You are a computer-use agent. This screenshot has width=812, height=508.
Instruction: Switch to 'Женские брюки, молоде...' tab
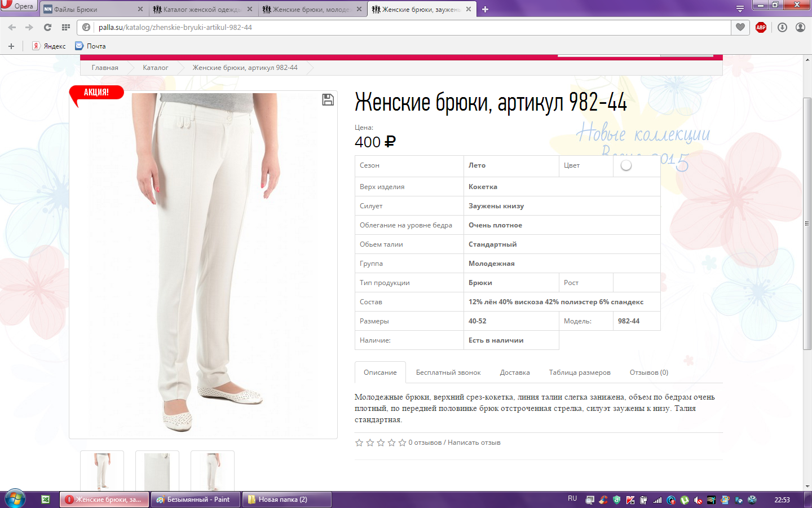[312, 9]
